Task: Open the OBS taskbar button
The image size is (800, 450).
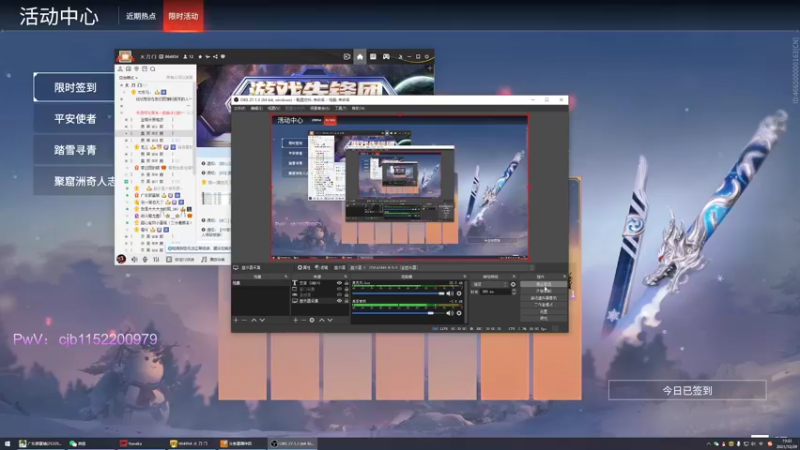Action: [x=293, y=443]
